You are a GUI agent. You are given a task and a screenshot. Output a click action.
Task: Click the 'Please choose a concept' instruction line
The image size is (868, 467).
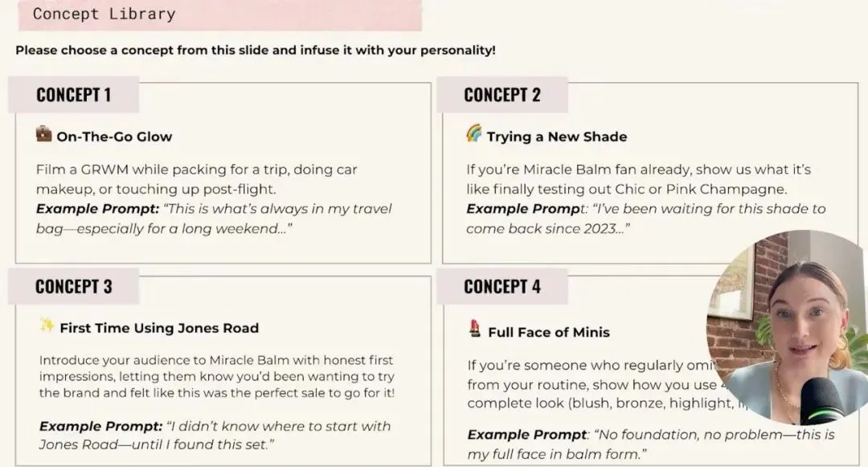point(256,51)
